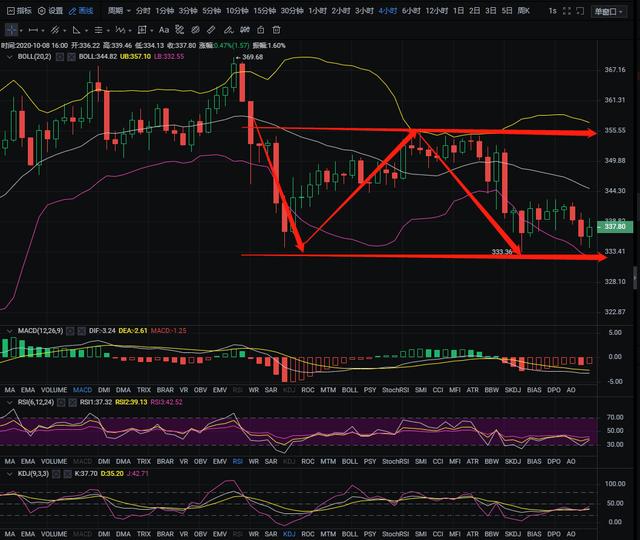The image size is (640, 540).
Task: Select the crosshair cursor tool
Action: tap(11, 30)
